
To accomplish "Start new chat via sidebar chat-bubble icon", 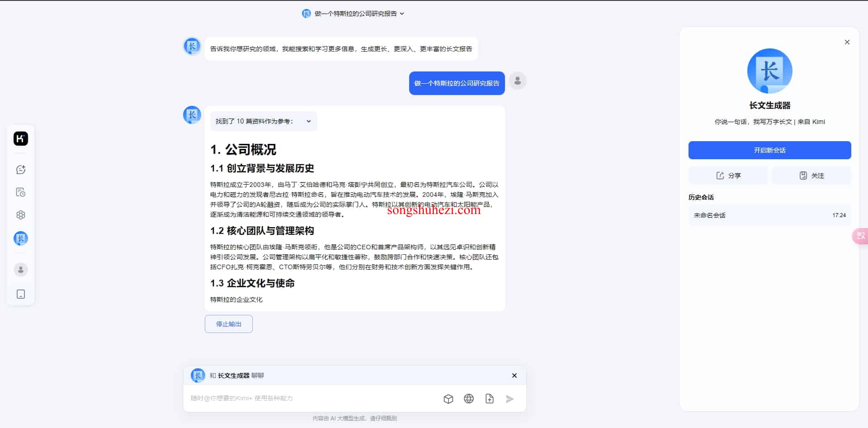I will [21, 170].
